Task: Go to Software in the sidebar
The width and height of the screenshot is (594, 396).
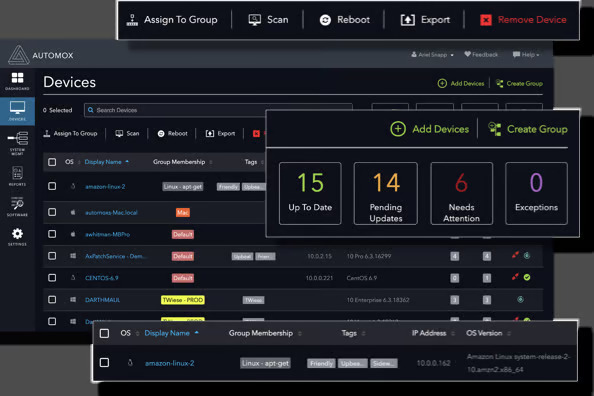Action: [x=17, y=207]
